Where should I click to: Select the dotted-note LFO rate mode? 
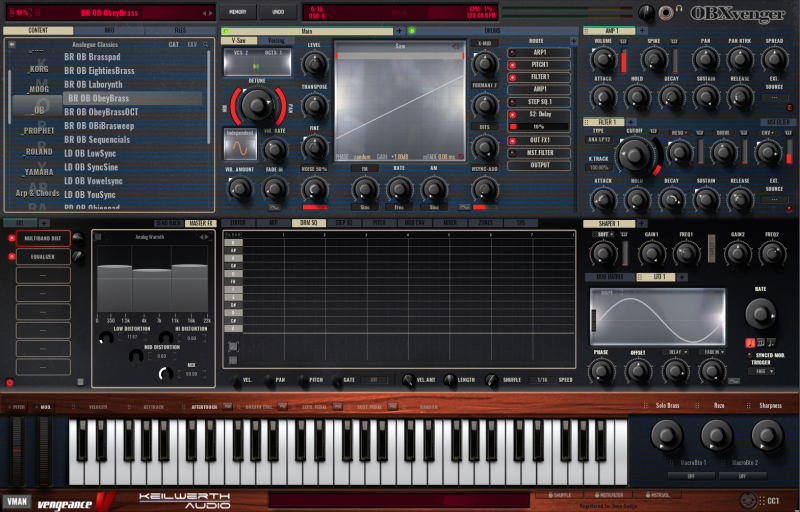tap(771, 343)
